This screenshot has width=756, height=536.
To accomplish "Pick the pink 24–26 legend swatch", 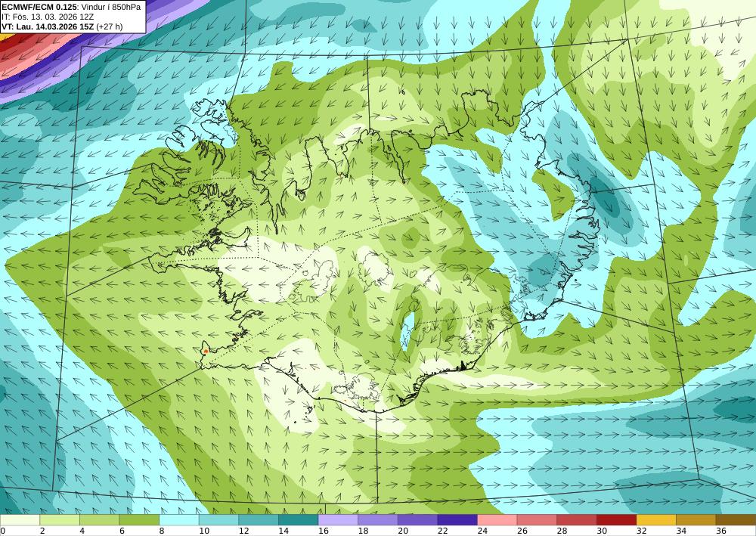I will pyautogui.click(x=497, y=520).
